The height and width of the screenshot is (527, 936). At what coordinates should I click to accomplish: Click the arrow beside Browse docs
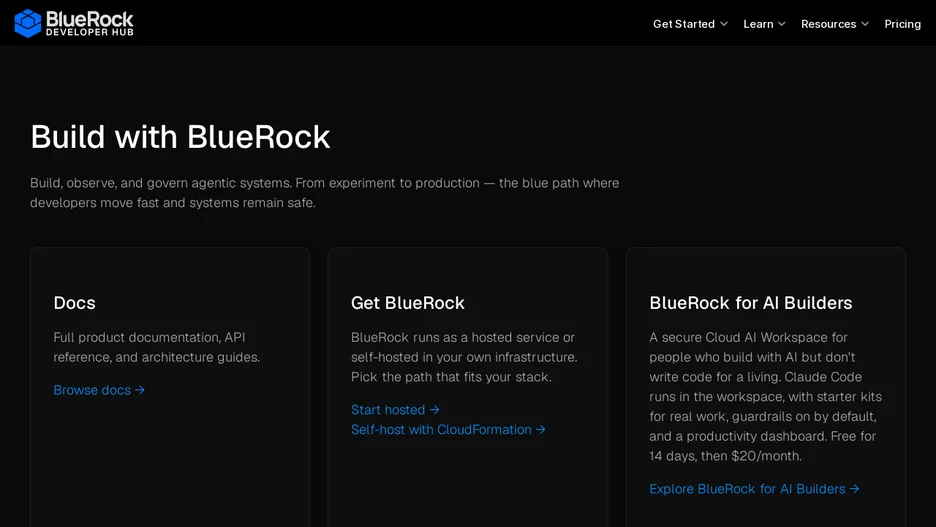(140, 390)
